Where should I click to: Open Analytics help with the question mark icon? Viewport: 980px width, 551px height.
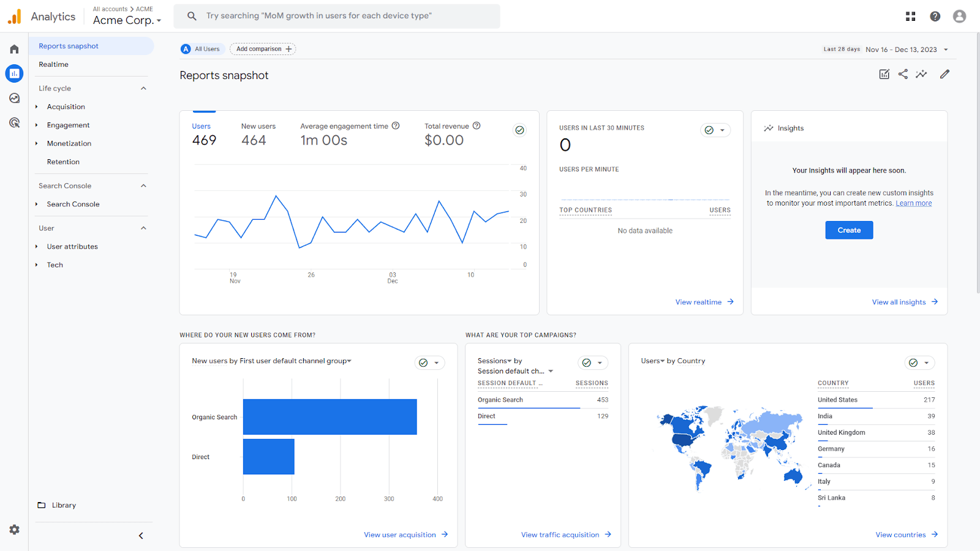point(935,16)
